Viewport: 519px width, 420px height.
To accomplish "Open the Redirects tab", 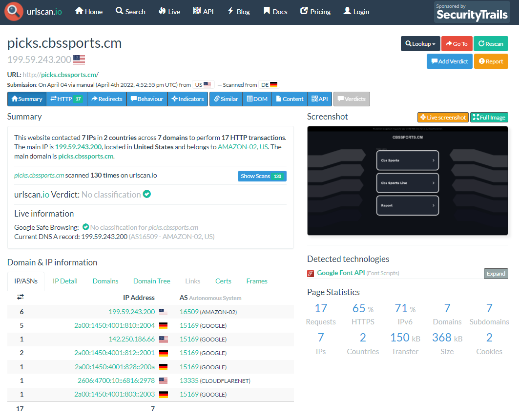I will 107,99.
